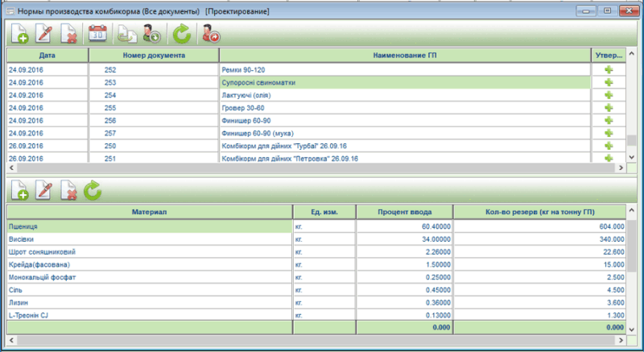Open the calendar date filter icon
The height and width of the screenshot is (352, 644).
click(x=98, y=34)
